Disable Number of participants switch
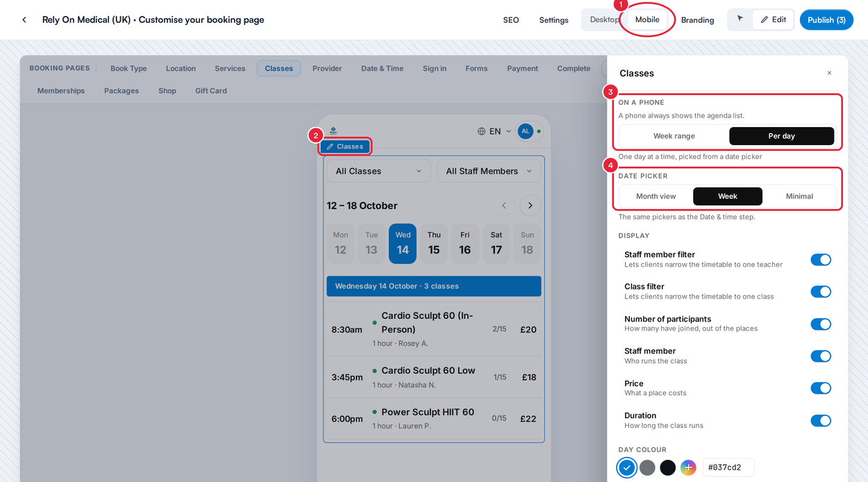The width and height of the screenshot is (868, 482). 821,324
